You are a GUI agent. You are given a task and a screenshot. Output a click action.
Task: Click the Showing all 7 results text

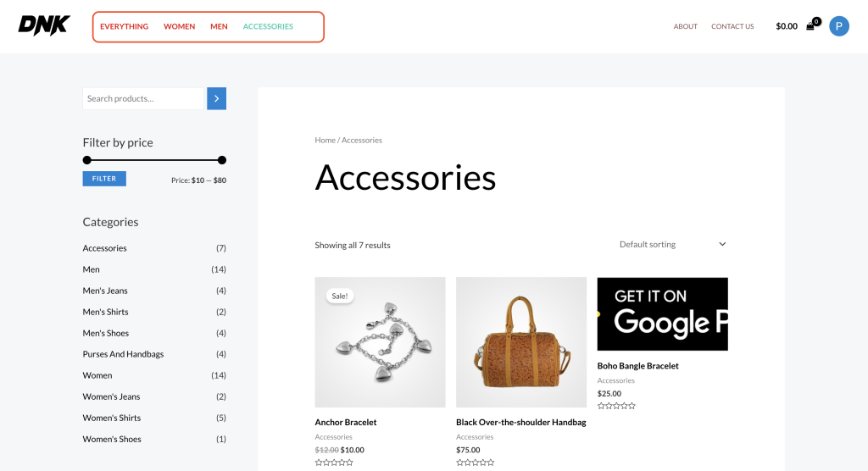click(353, 245)
